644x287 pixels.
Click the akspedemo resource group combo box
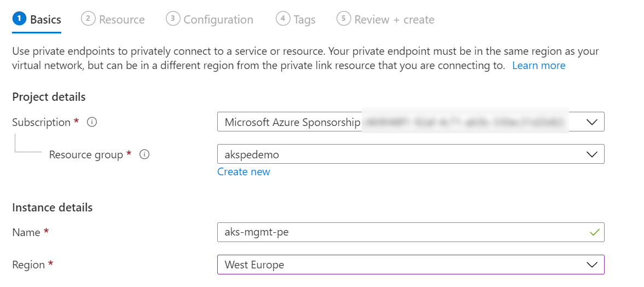pyautogui.click(x=411, y=154)
